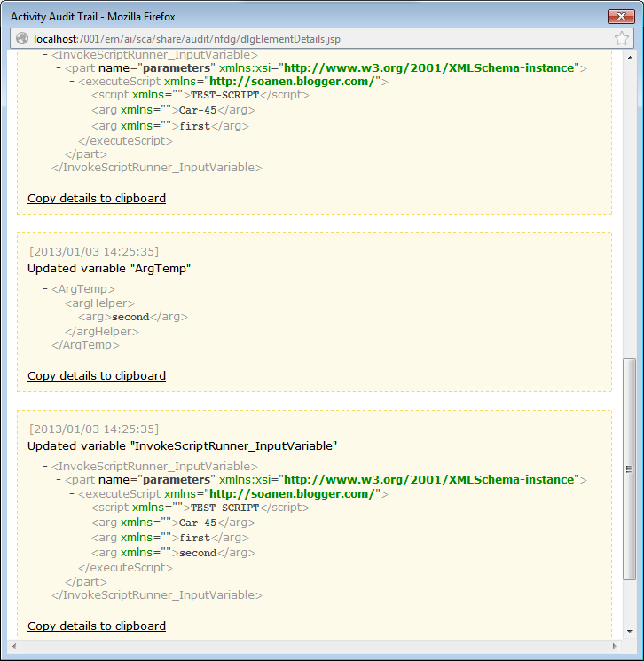Click the 'second' arg in bottom executeScript

(198, 553)
